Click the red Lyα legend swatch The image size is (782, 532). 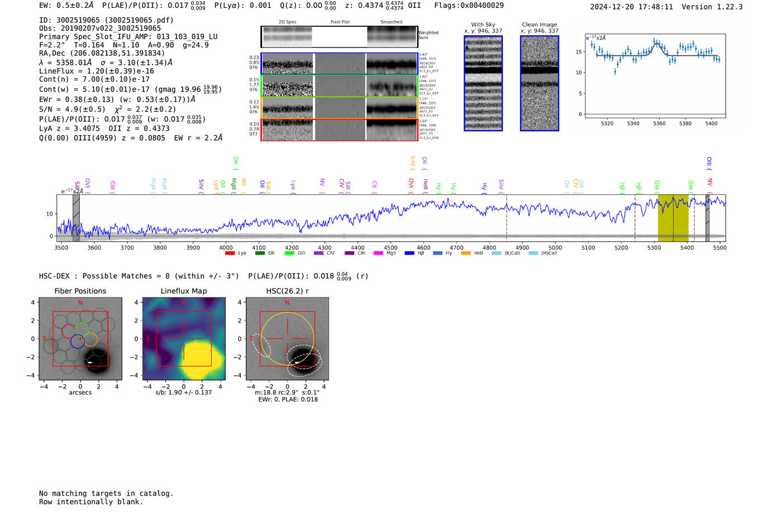[x=230, y=253]
